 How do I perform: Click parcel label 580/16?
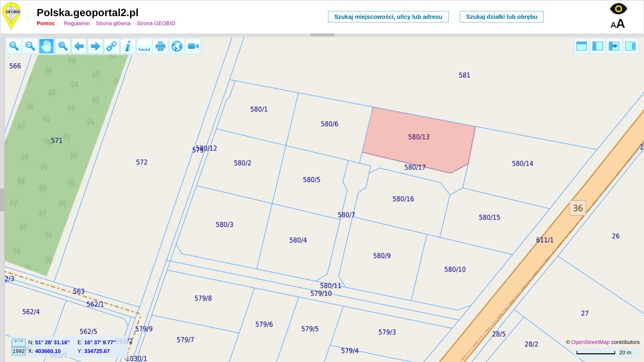(403, 199)
